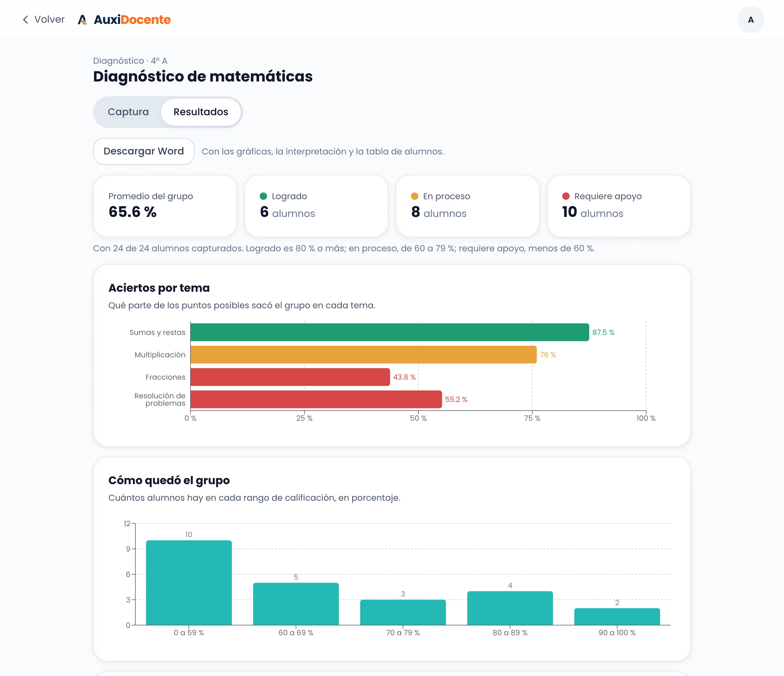Click the Cómo quedó el grupo heading
This screenshot has height=676, width=784.
click(169, 480)
